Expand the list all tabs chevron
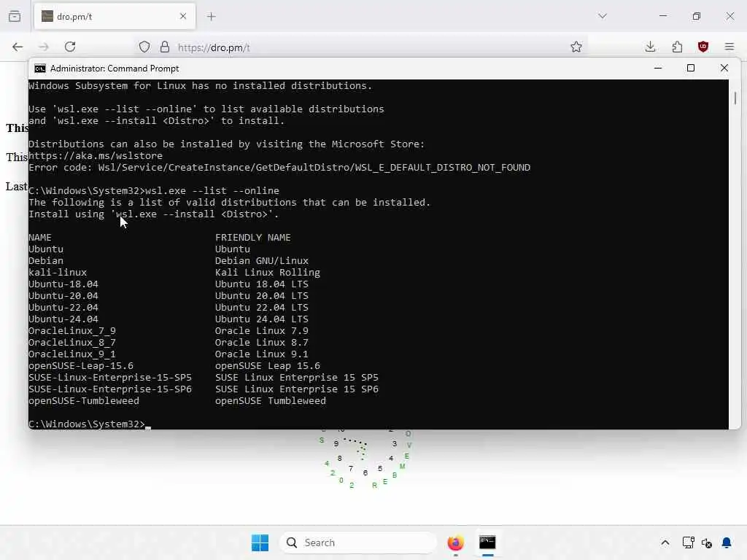Viewport: 747px width, 560px height. pyautogui.click(x=603, y=16)
